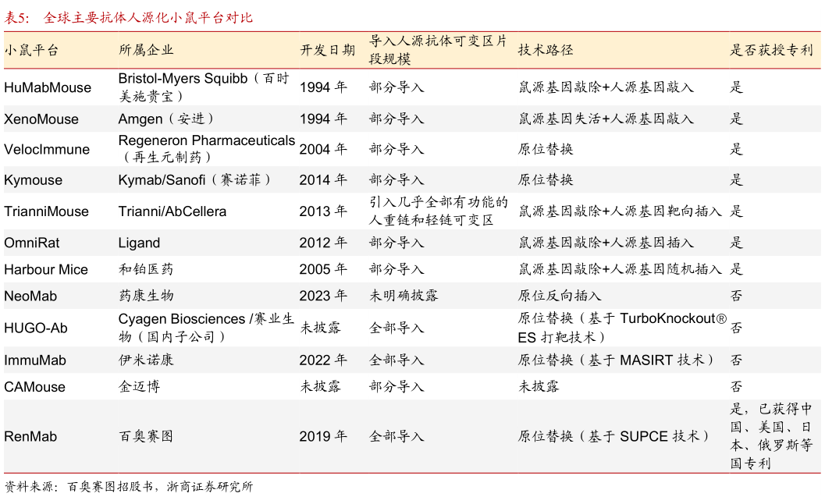
Task: Select the HuMabMouse platform cell
Action: (48, 87)
